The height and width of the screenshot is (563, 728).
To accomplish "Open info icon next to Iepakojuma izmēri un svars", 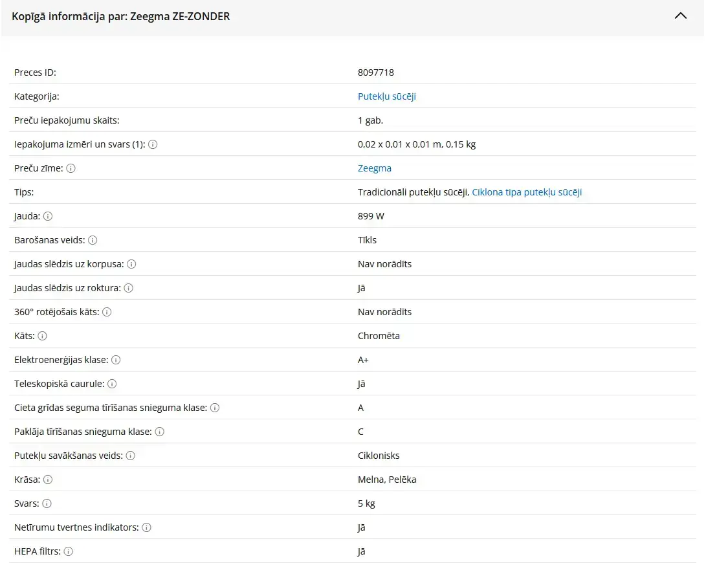I will tap(153, 144).
